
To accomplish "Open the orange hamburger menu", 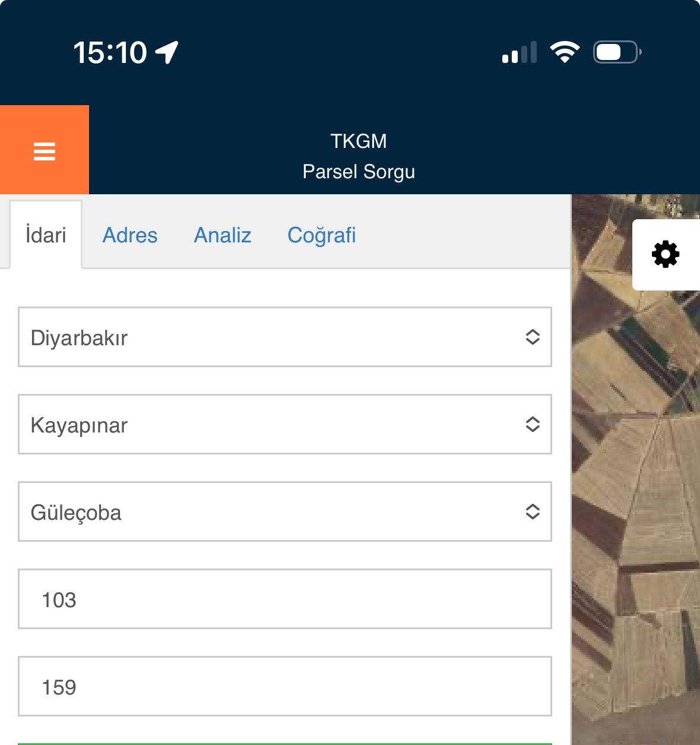I will pos(45,150).
